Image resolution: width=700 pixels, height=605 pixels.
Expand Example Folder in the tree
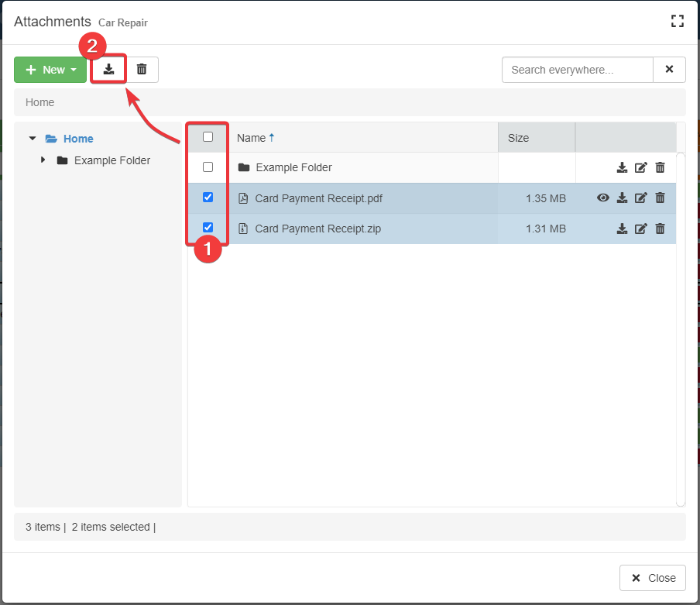43,160
